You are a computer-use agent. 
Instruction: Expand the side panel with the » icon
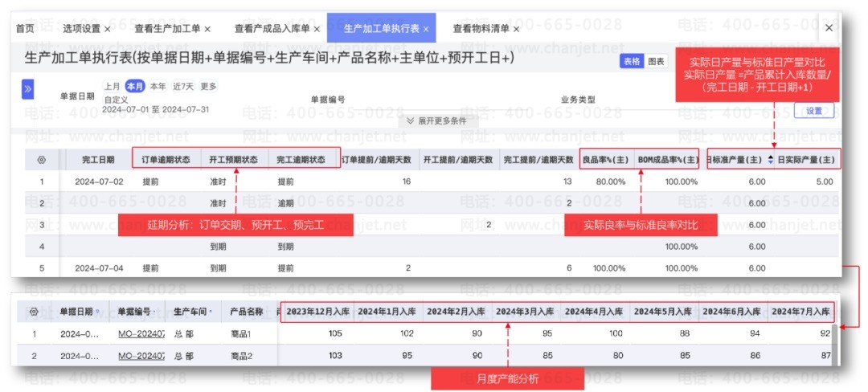27,89
